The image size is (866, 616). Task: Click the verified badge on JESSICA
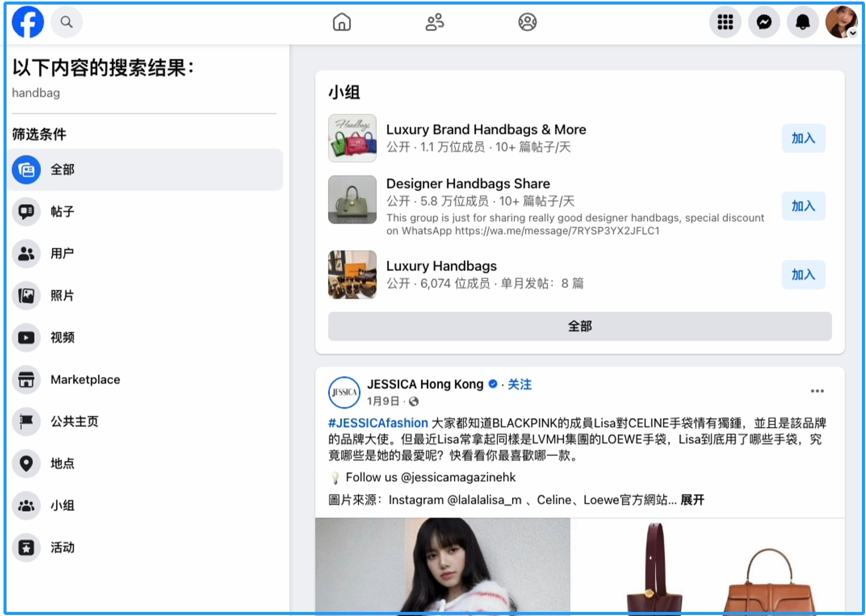pos(493,384)
